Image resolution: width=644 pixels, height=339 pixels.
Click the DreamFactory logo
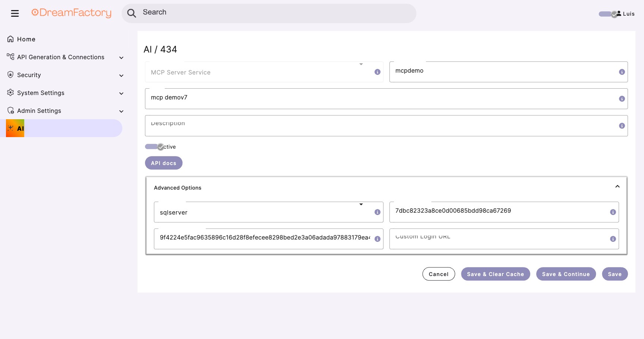pyautogui.click(x=71, y=13)
